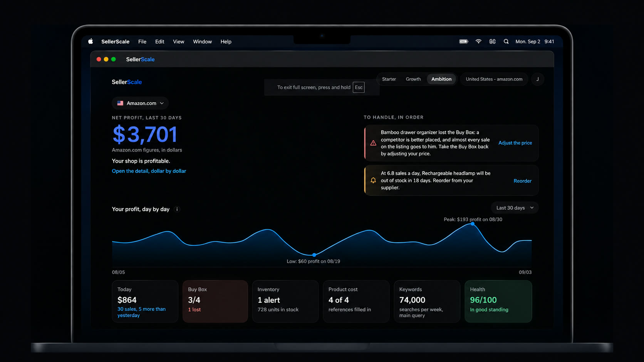Click the battery status icon
This screenshot has width=644, height=362.
coord(464,42)
